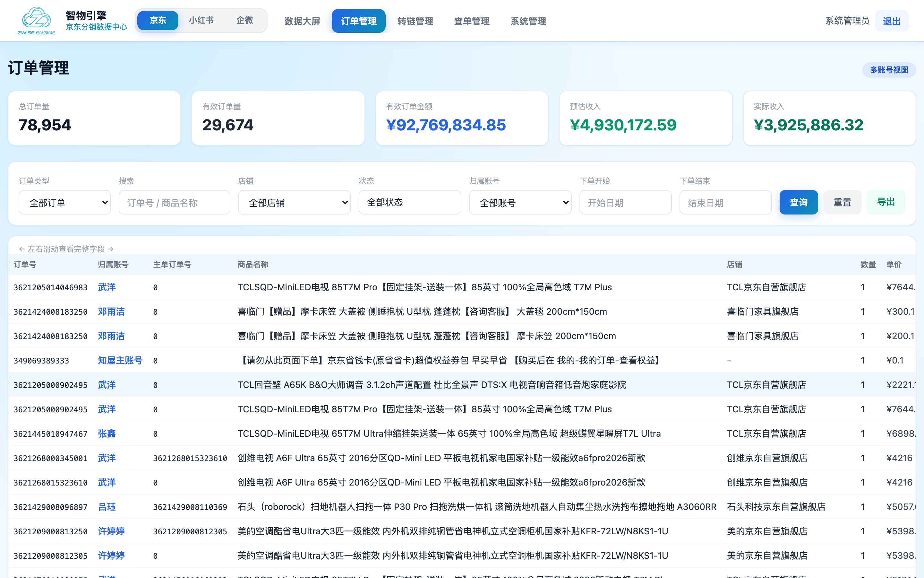Click the 系统管理员 user label
Image resolution: width=924 pixels, height=578 pixels.
pos(847,21)
